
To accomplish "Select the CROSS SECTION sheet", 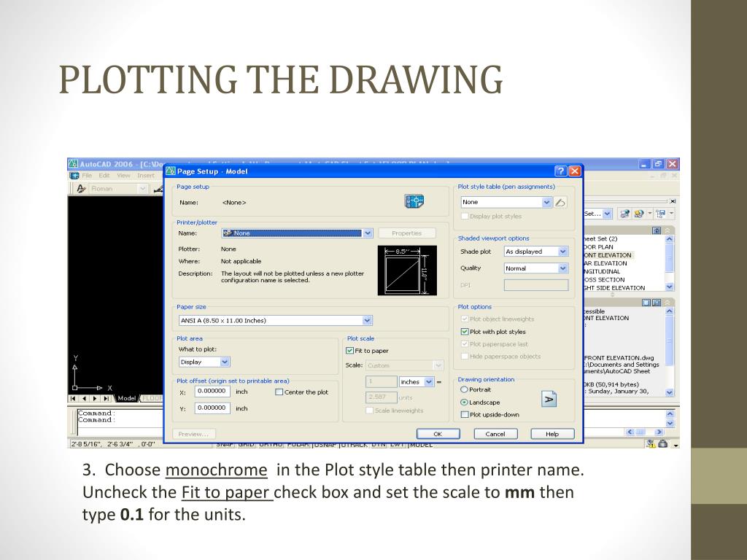I will (x=603, y=279).
